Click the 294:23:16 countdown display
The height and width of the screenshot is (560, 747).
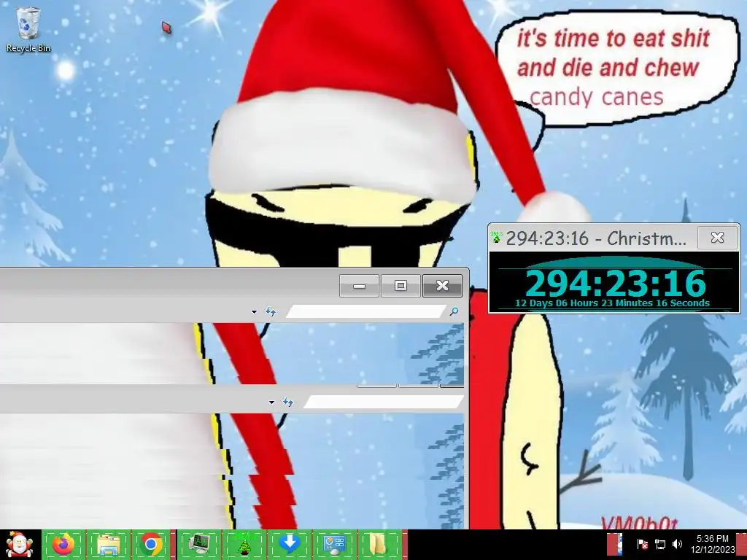point(615,284)
